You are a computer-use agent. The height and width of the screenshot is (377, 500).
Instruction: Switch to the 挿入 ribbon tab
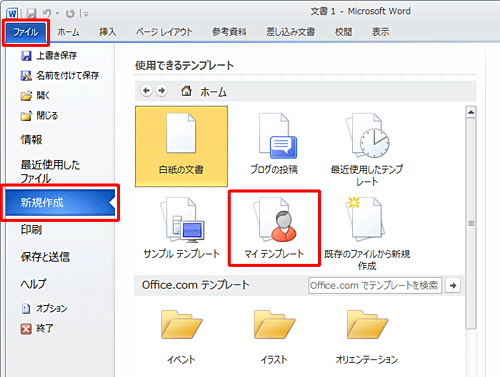[x=107, y=32]
